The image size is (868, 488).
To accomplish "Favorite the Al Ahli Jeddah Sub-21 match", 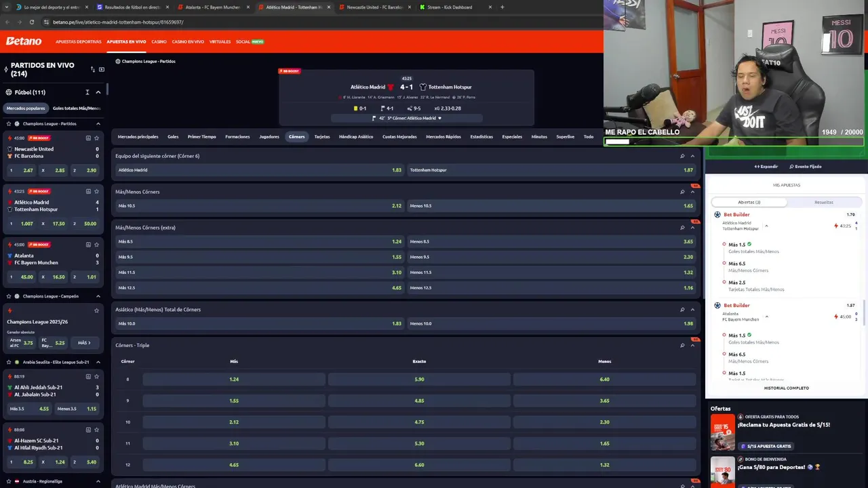I will coord(96,376).
